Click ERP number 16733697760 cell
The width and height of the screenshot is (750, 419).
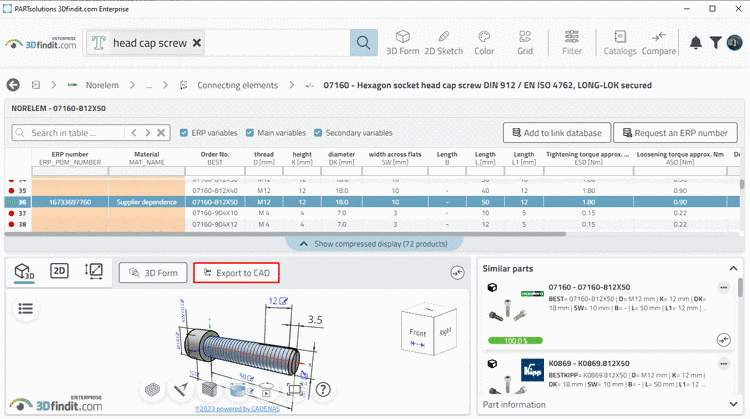pos(70,202)
